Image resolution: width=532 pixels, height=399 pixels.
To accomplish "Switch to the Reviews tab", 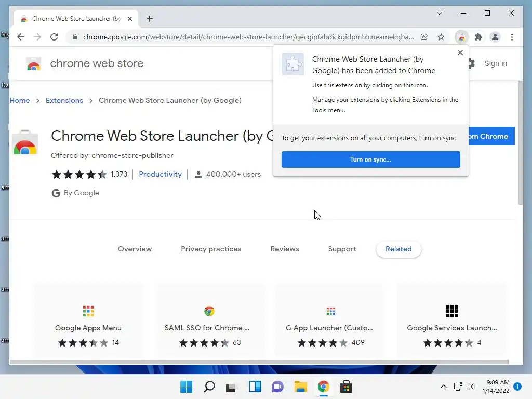I will pyautogui.click(x=285, y=249).
